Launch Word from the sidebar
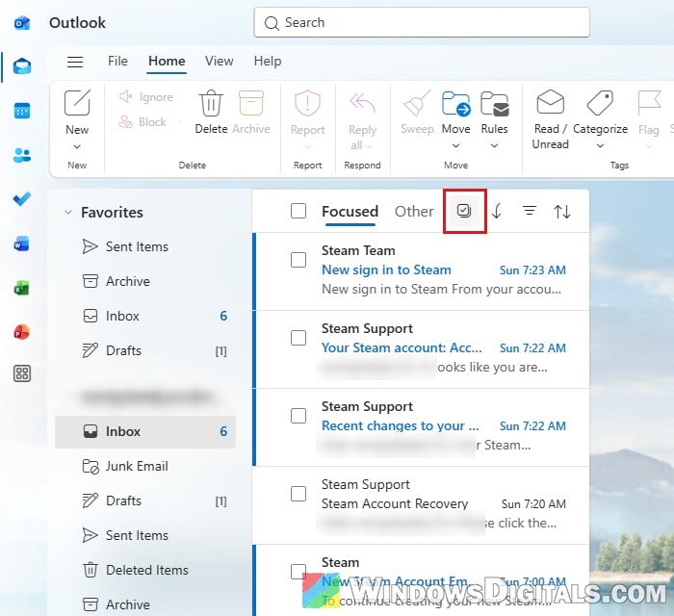The width and height of the screenshot is (674, 616). [22, 244]
